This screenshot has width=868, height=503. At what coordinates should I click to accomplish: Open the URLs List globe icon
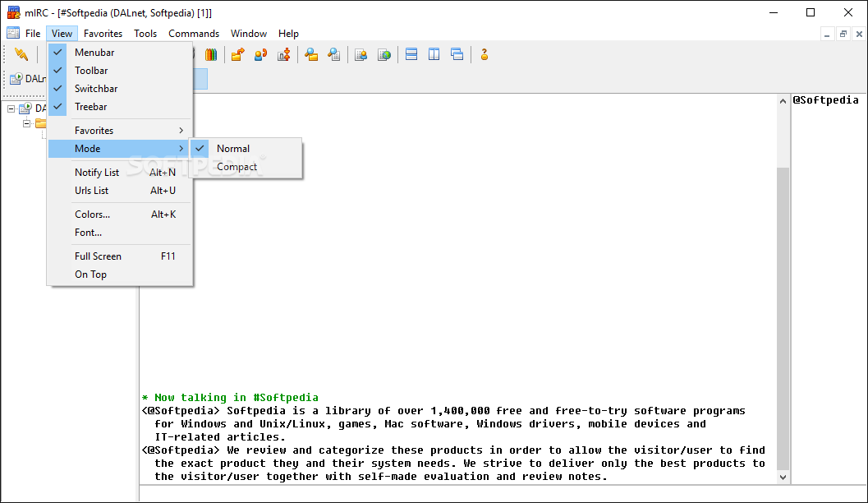pyautogui.click(x=384, y=54)
